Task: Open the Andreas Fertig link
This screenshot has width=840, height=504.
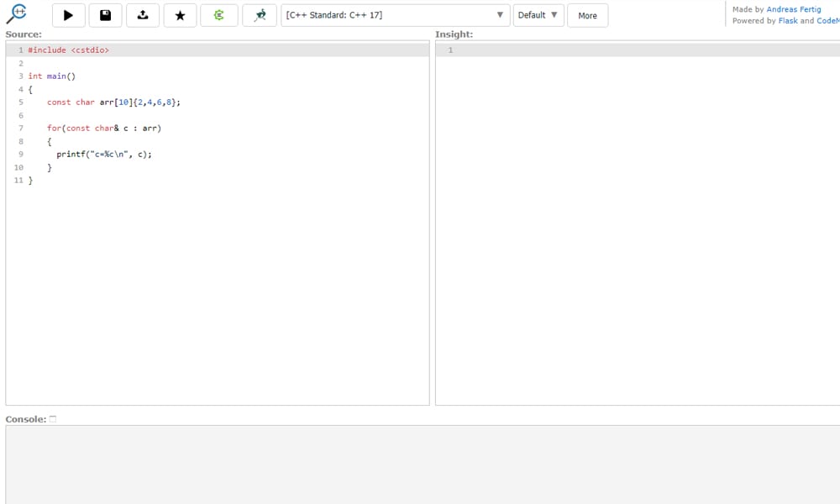Action: tap(794, 9)
